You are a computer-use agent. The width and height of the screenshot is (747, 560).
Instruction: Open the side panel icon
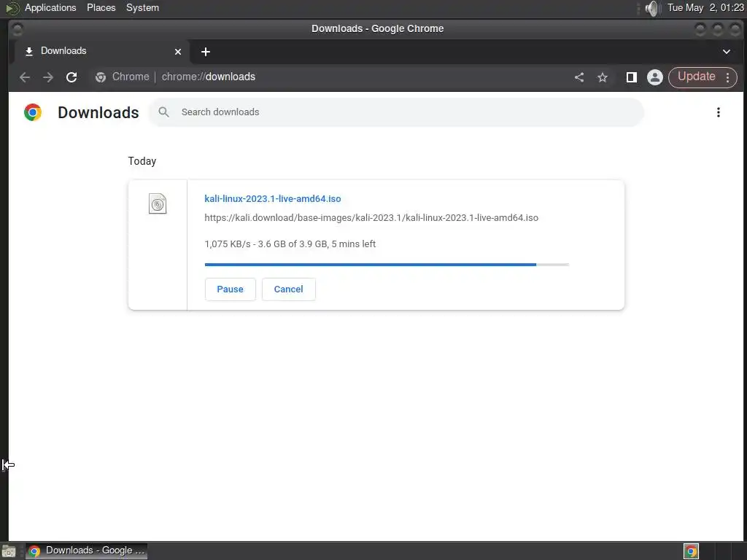coord(632,77)
